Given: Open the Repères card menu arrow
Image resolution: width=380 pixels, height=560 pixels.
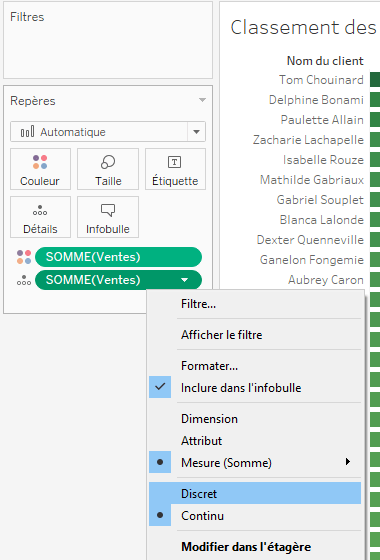Looking at the screenshot, I should click(202, 100).
